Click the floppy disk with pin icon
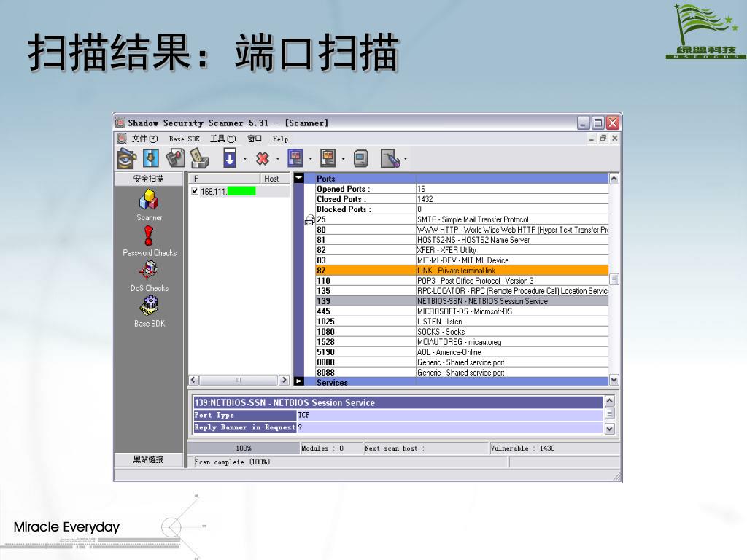The image size is (747, 560). [x=175, y=158]
